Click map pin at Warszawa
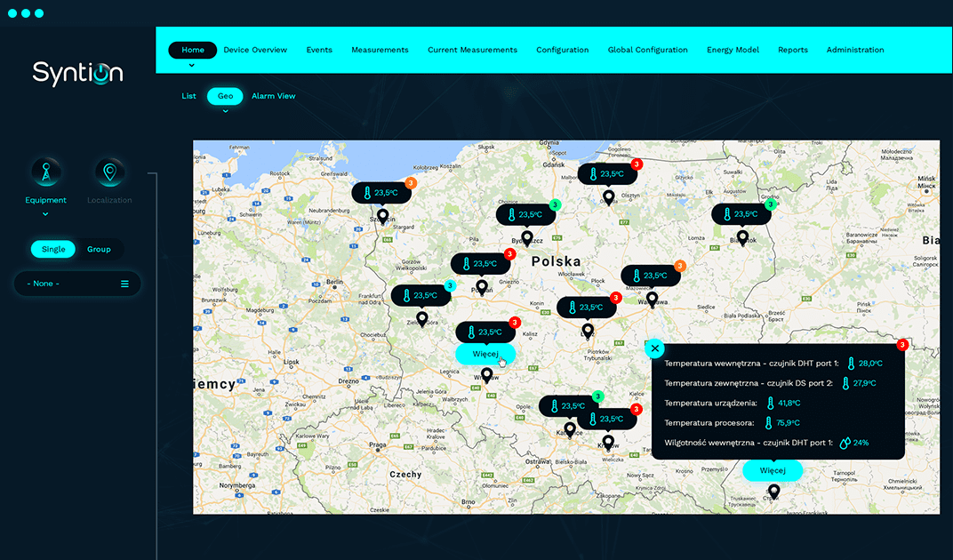The image size is (953, 560). click(x=653, y=299)
